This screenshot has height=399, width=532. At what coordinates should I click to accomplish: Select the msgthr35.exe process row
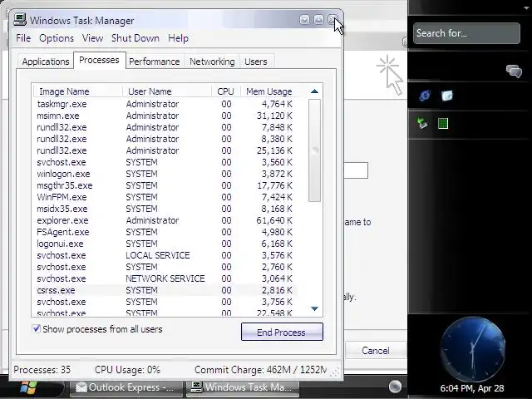(165, 185)
